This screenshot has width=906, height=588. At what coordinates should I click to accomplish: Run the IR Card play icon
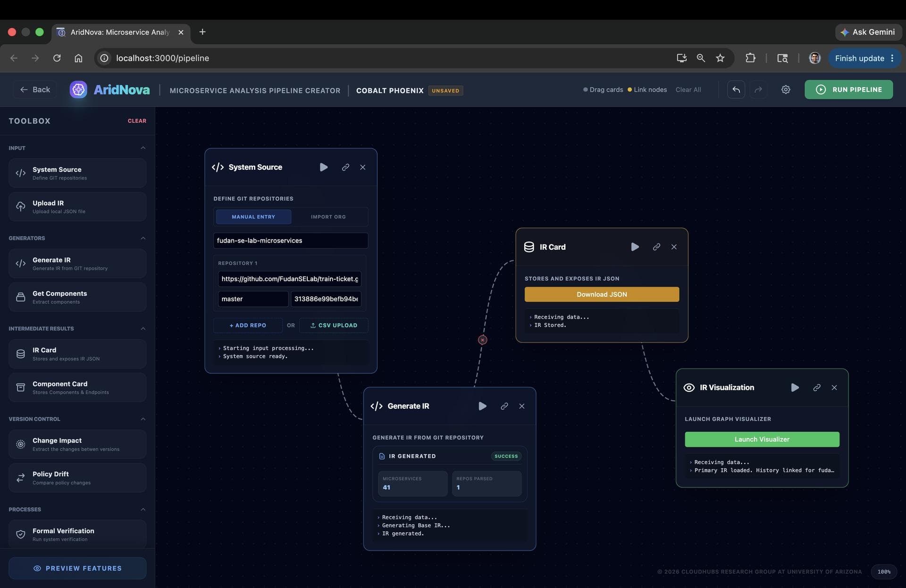click(x=635, y=247)
